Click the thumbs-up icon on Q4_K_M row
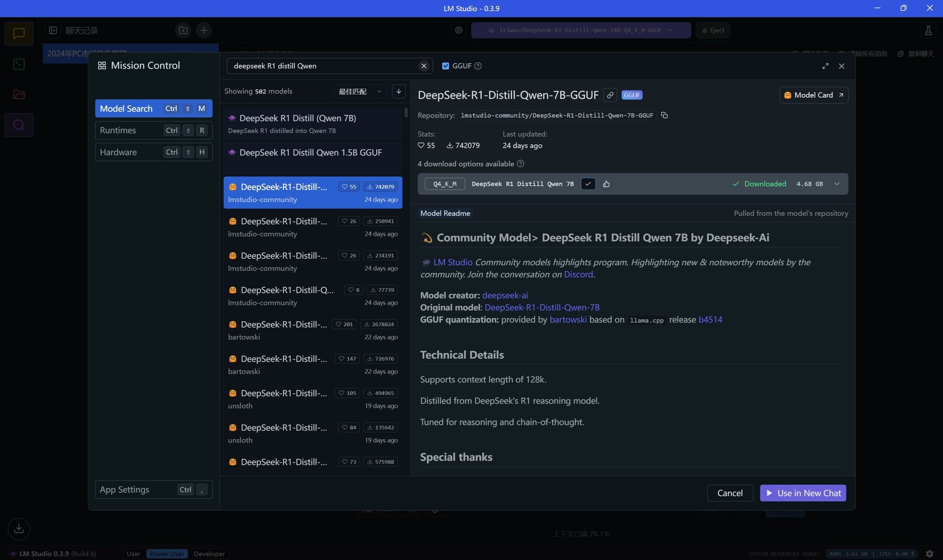943x560 pixels. pos(606,184)
